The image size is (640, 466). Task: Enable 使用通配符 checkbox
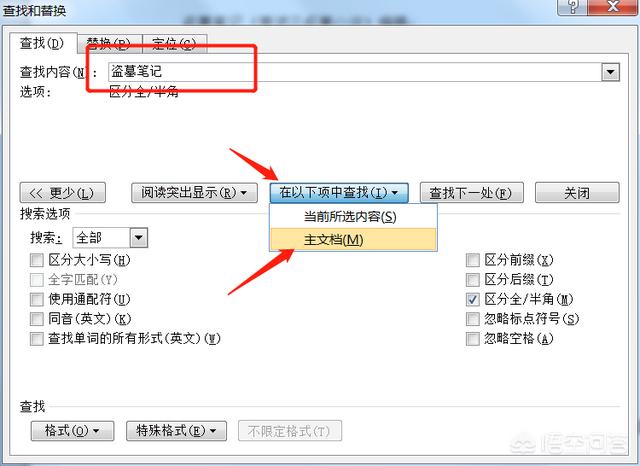[x=36, y=299]
